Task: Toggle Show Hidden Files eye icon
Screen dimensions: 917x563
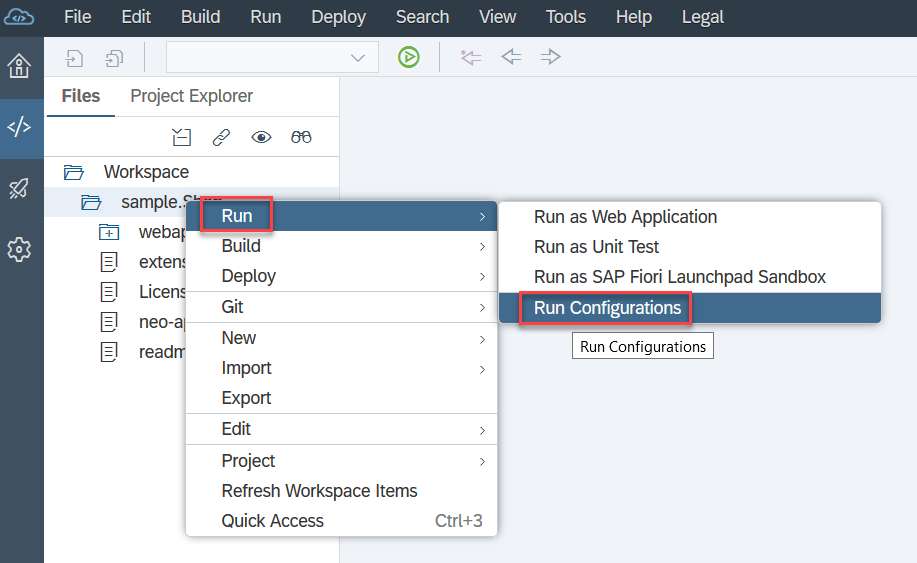Action: (x=261, y=137)
